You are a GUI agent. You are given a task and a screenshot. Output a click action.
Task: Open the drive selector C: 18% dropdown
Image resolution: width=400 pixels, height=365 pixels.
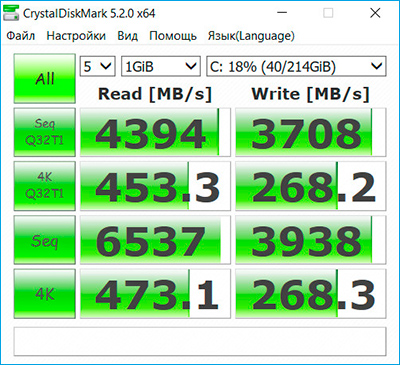click(296, 66)
